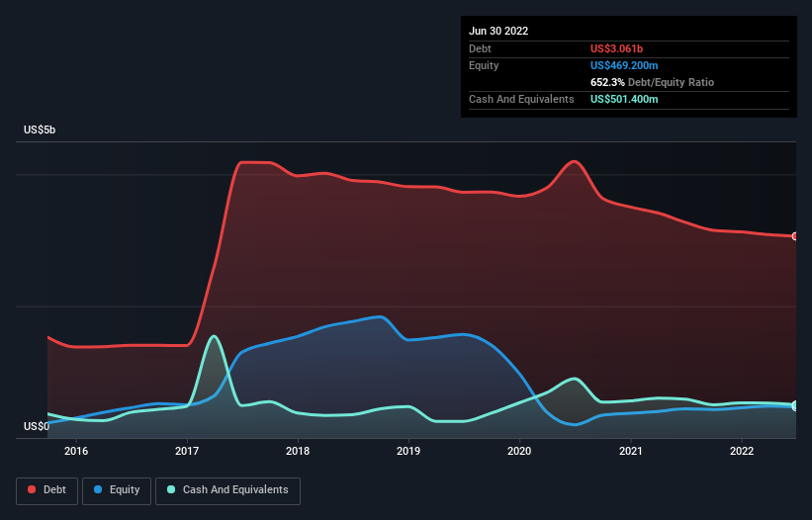Click the US$0 y-axis label
812x520 pixels.
37,426
